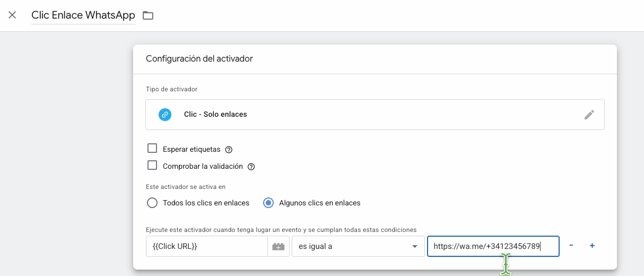This screenshot has width=644, height=276.
Task: Enable the Esperar etiquetas checkbox
Action: point(152,149)
